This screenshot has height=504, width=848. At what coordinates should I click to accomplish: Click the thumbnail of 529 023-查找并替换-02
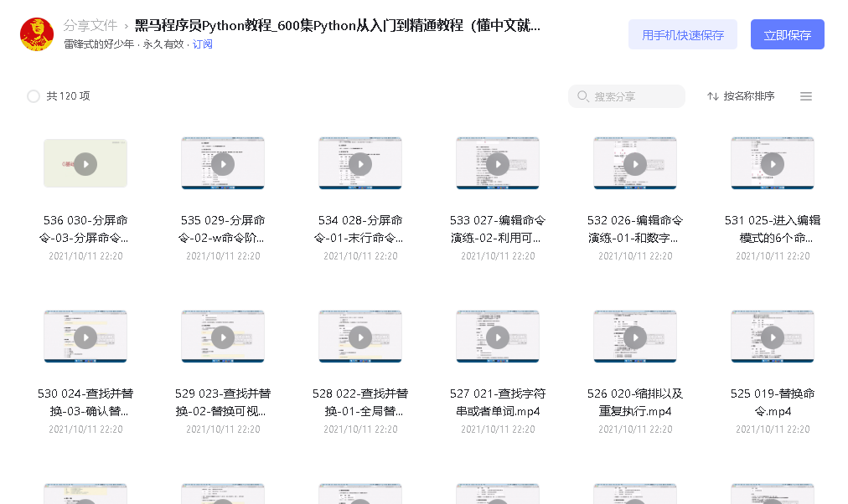(x=222, y=336)
